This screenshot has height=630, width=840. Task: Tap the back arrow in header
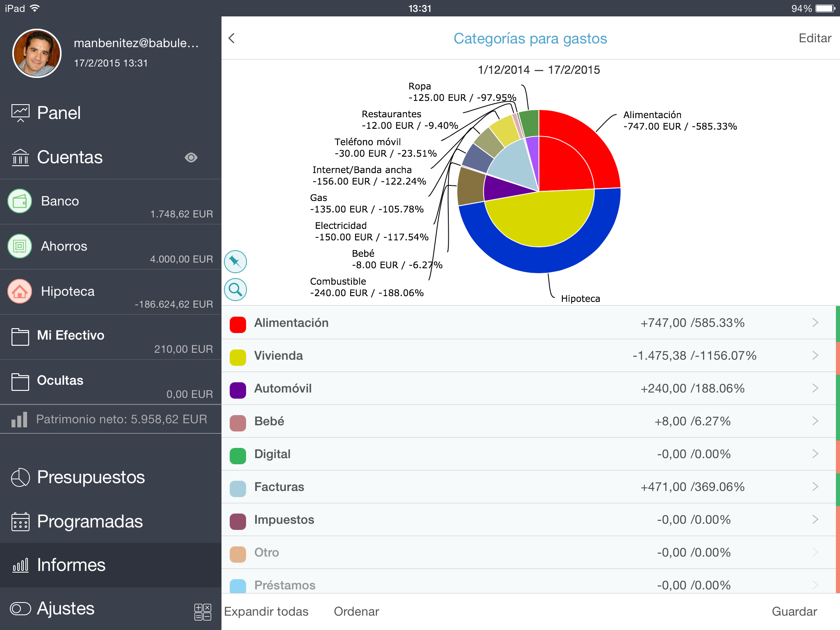tap(232, 38)
